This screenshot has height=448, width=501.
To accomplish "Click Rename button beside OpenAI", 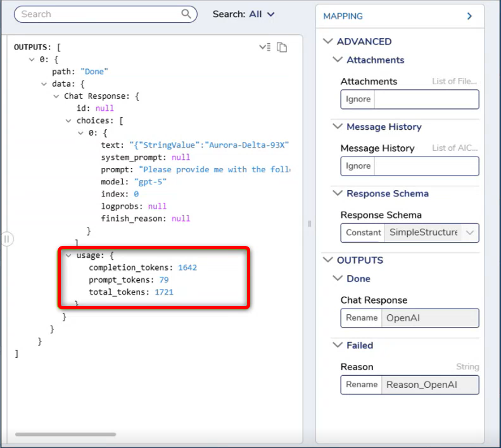I will pyautogui.click(x=362, y=318).
